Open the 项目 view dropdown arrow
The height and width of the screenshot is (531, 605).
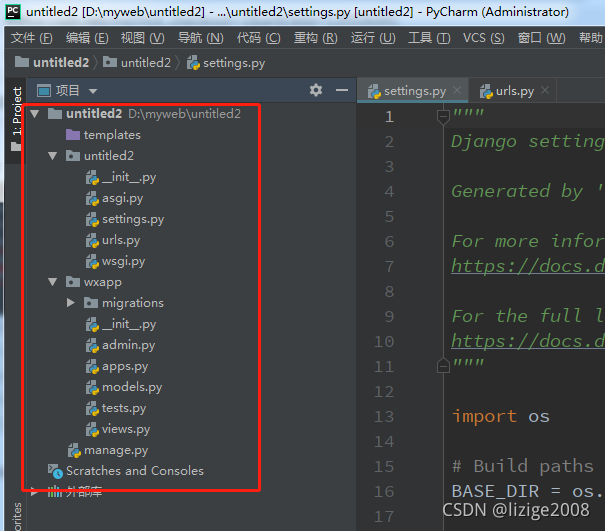point(93,91)
